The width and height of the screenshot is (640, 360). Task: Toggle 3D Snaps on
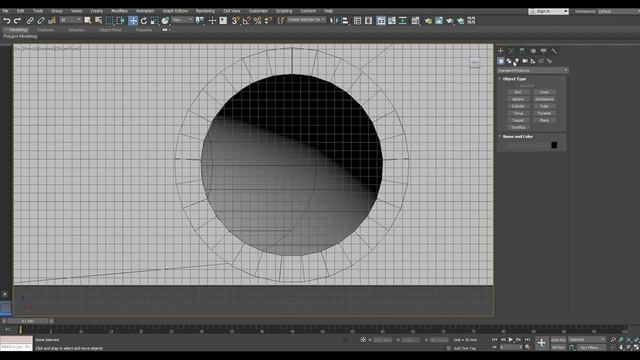pyautogui.click(x=236, y=20)
